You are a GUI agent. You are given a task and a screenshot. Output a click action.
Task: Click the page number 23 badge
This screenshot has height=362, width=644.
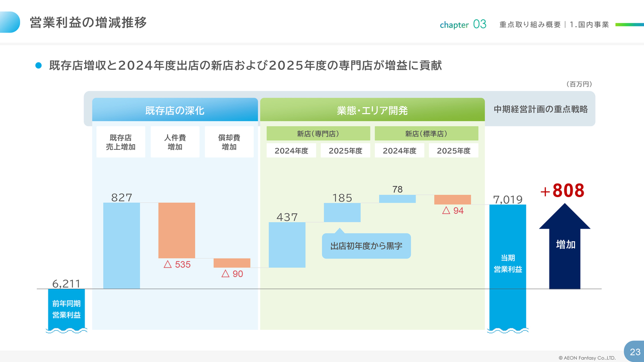(x=634, y=352)
